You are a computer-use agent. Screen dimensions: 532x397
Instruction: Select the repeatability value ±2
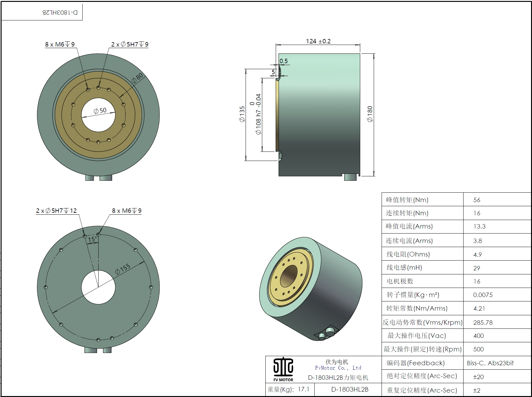477,390
